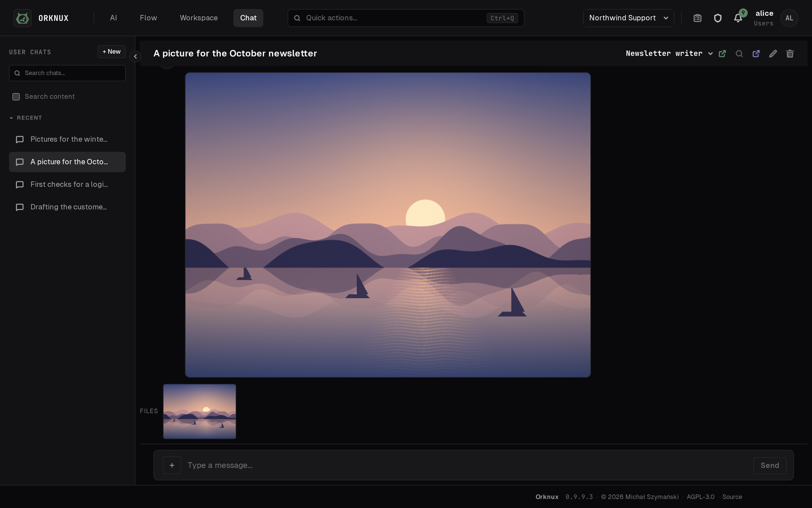The width and height of the screenshot is (812, 508).
Task: Click the Orknux footer name
Action: tap(547, 497)
